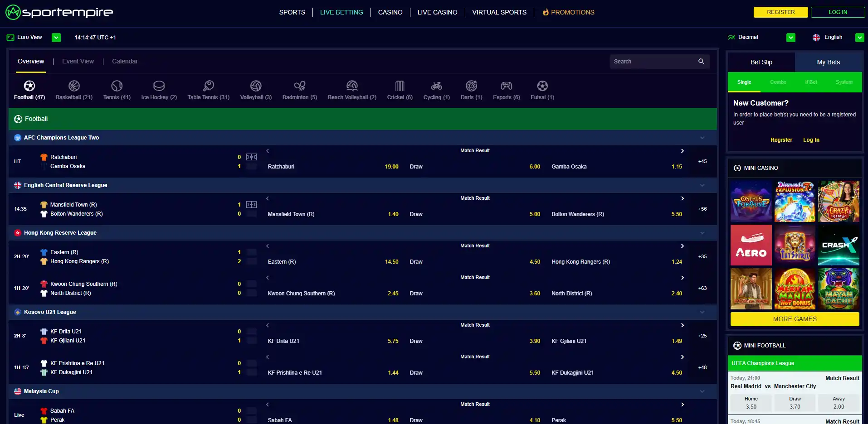
Task: Previous market arrow for KF Drita U21 match
Action: pos(268,325)
